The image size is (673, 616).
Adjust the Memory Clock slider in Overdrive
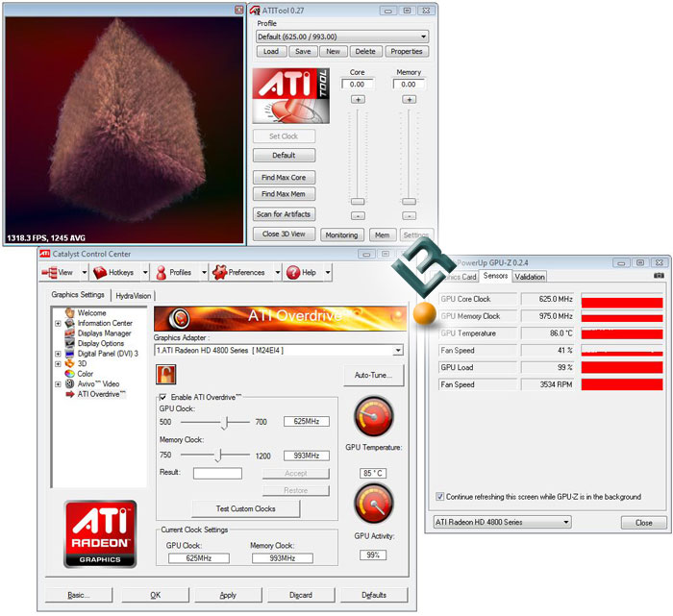click(x=218, y=455)
